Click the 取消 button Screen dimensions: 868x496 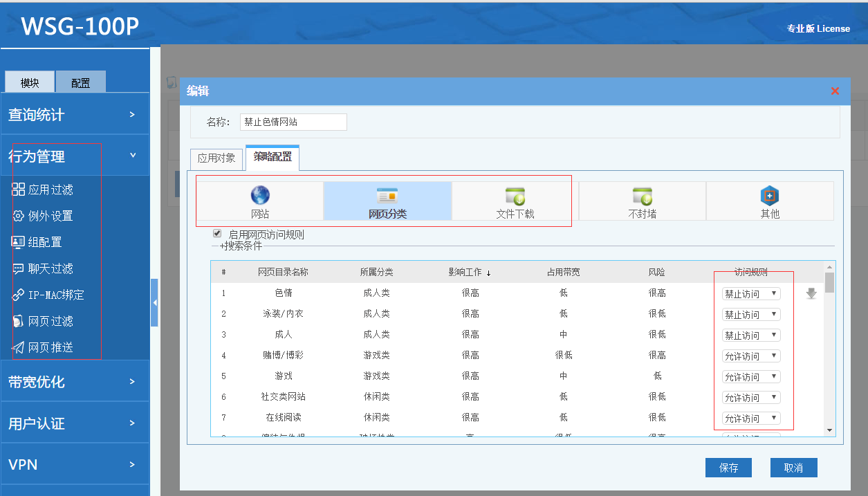pyautogui.click(x=793, y=468)
